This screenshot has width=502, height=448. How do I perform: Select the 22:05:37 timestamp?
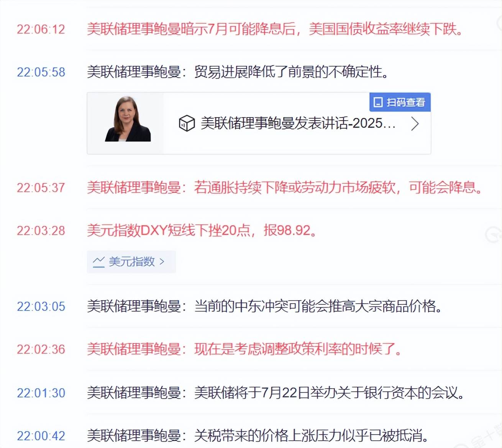(x=41, y=188)
